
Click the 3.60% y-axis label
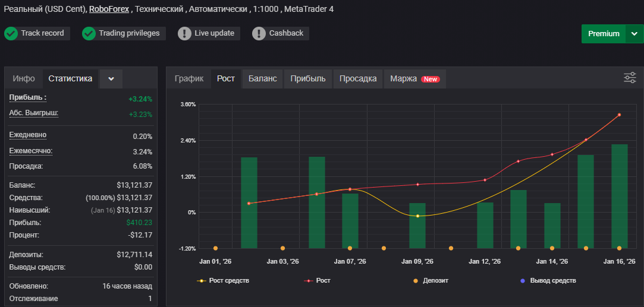pyautogui.click(x=188, y=105)
